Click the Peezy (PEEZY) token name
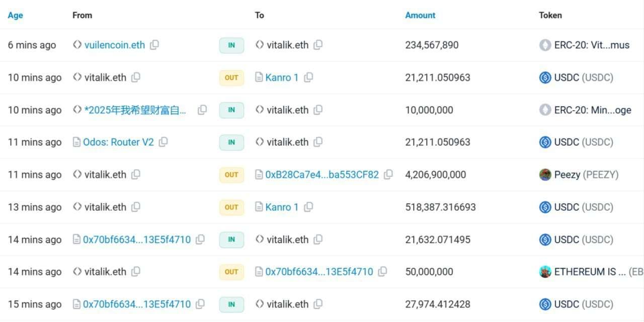 click(586, 175)
